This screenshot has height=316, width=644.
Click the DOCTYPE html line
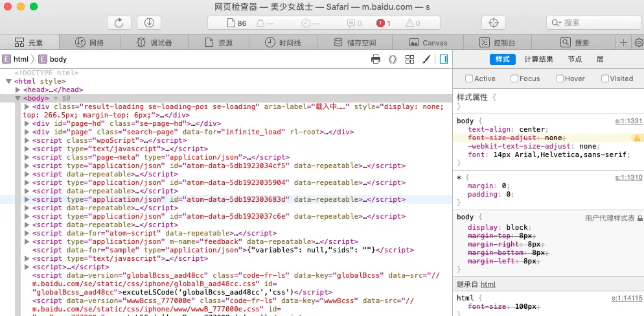(x=46, y=73)
